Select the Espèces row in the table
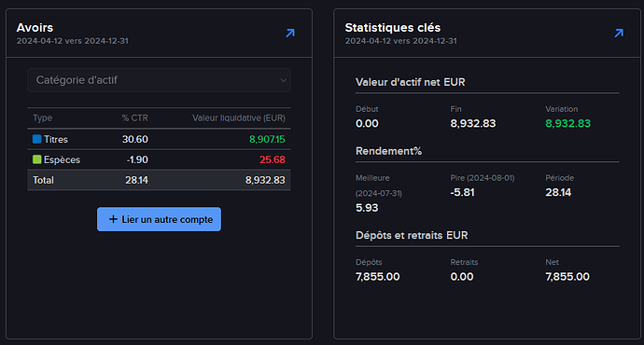 [159, 159]
